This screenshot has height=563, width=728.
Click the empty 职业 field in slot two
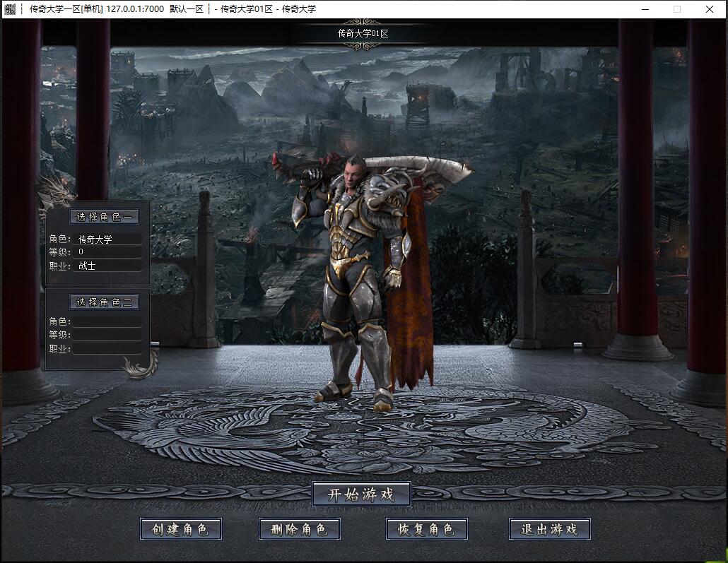point(107,348)
